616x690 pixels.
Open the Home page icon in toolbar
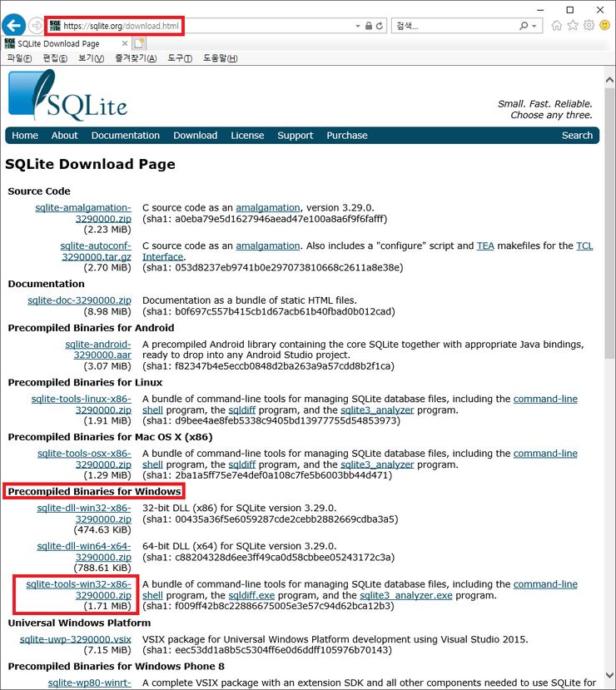coord(557,26)
